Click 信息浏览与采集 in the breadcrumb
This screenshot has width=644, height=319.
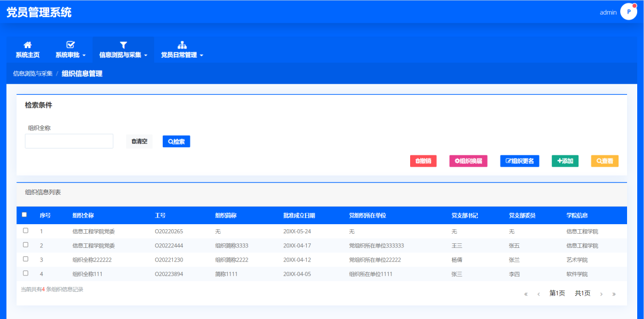click(33, 73)
